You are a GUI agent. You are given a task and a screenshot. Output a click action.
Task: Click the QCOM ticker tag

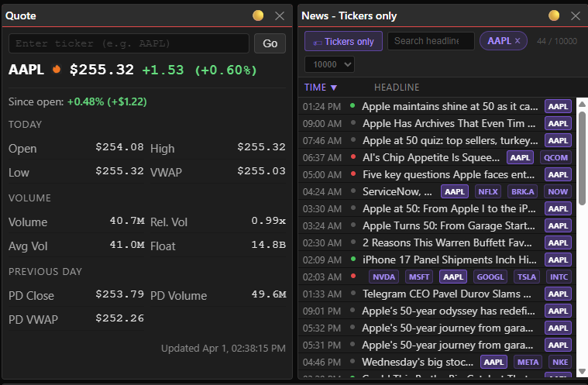click(555, 157)
